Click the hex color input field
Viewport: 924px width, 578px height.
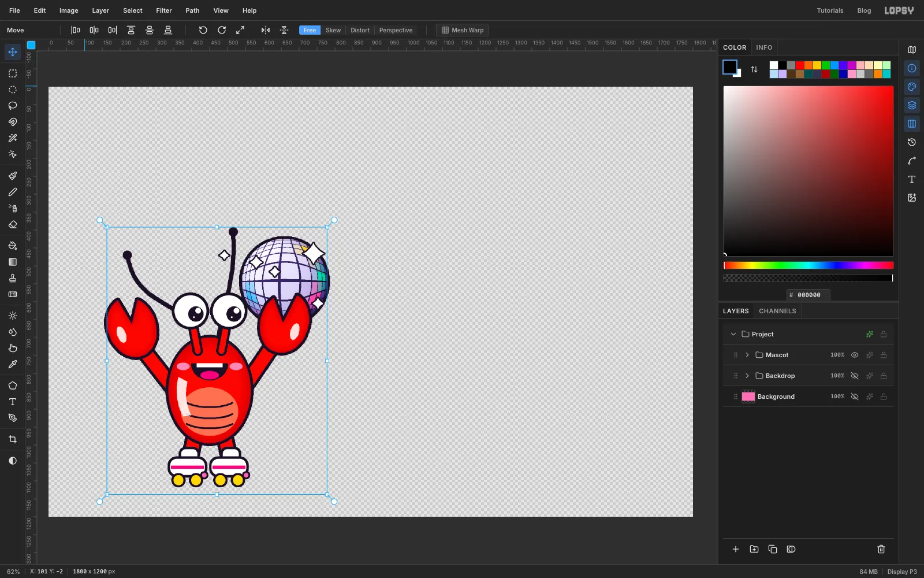tap(808, 295)
